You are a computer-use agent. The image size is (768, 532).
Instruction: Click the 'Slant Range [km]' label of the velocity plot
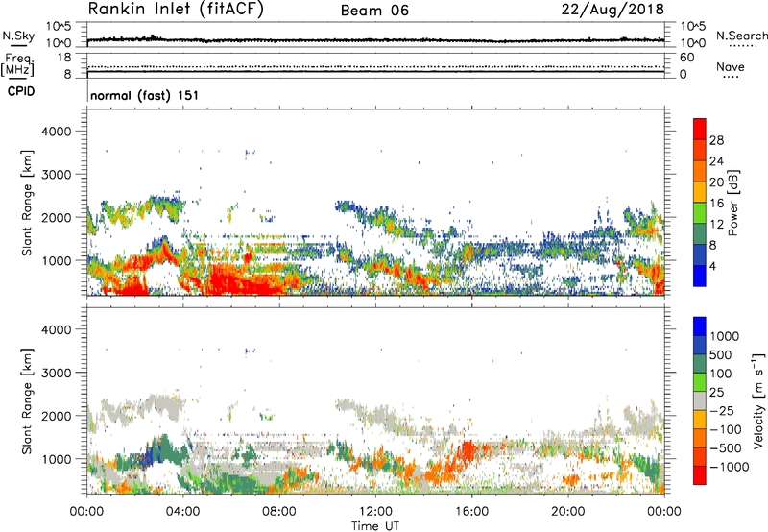pyautogui.click(x=27, y=401)
